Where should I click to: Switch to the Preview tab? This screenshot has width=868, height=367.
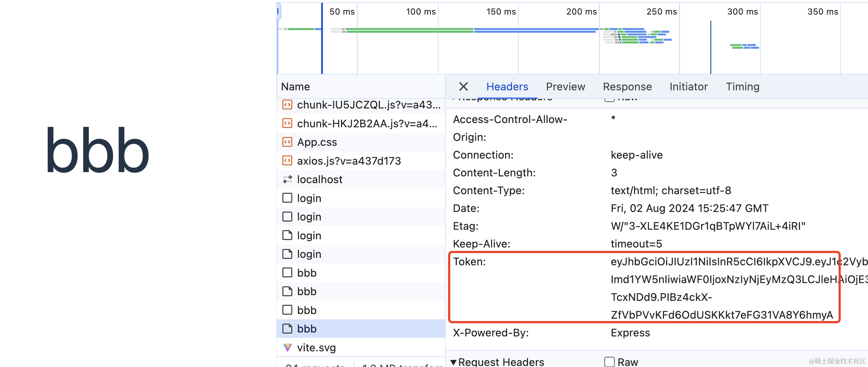(x=565, y=86)
